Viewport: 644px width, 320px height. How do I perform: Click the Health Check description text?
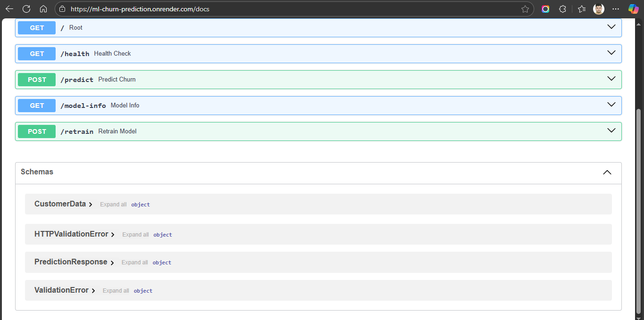point(112,54)
